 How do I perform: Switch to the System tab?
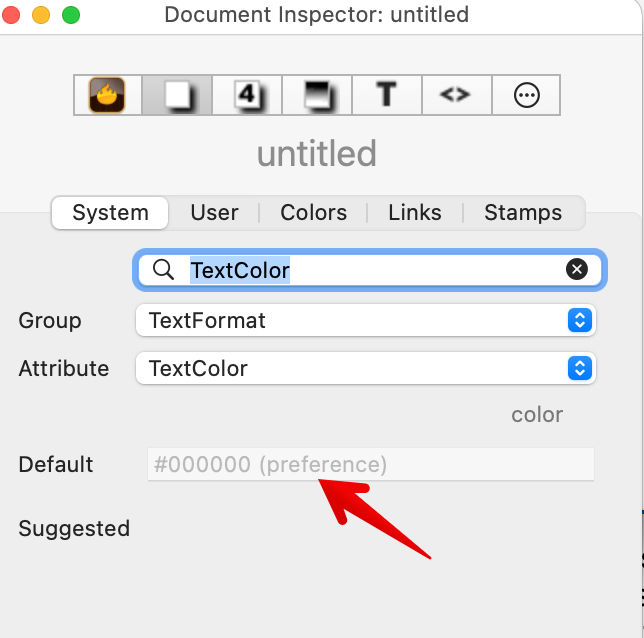tap(110, 212)
